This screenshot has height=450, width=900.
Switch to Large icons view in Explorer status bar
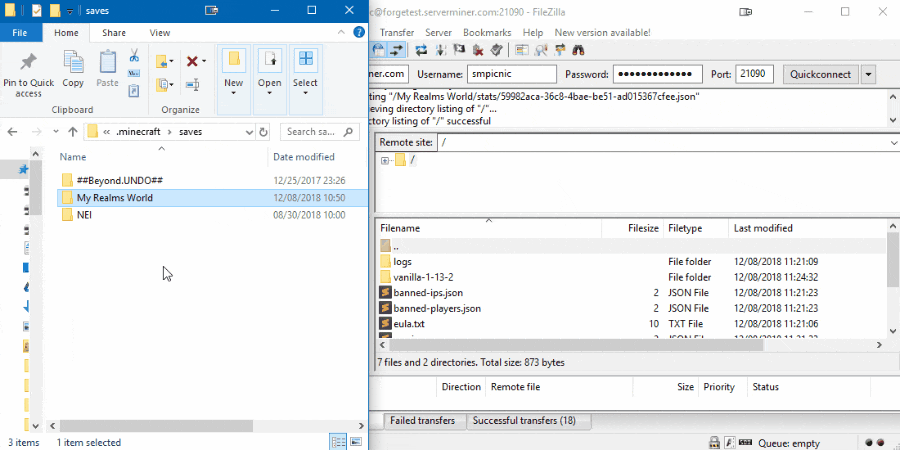356,442
